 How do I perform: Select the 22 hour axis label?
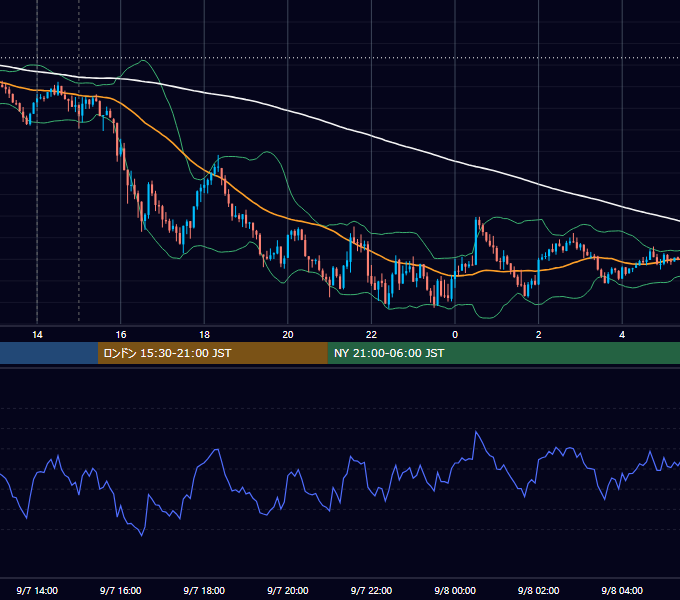(371, 335)
